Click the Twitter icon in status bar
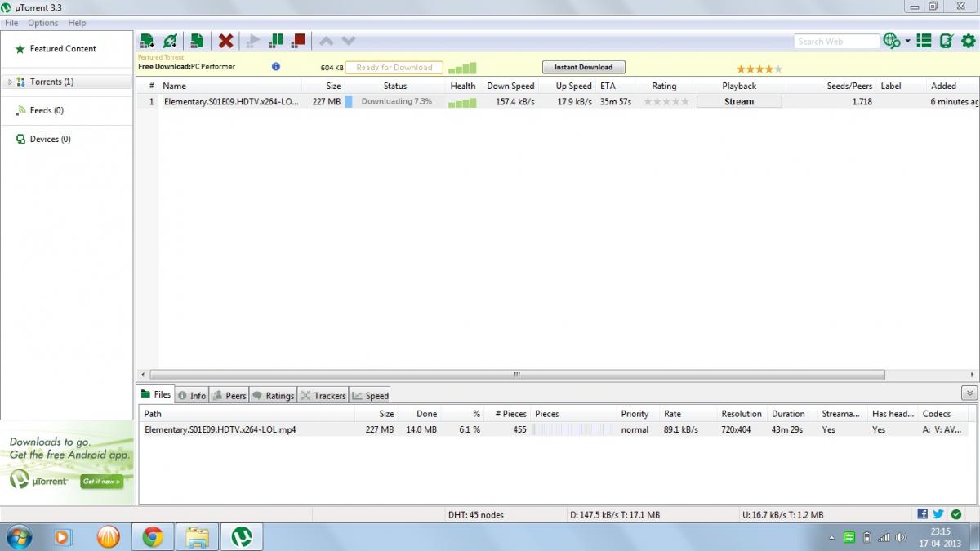Image resolution: width=980 pixels, height=551 pixels. pos(938,514)
